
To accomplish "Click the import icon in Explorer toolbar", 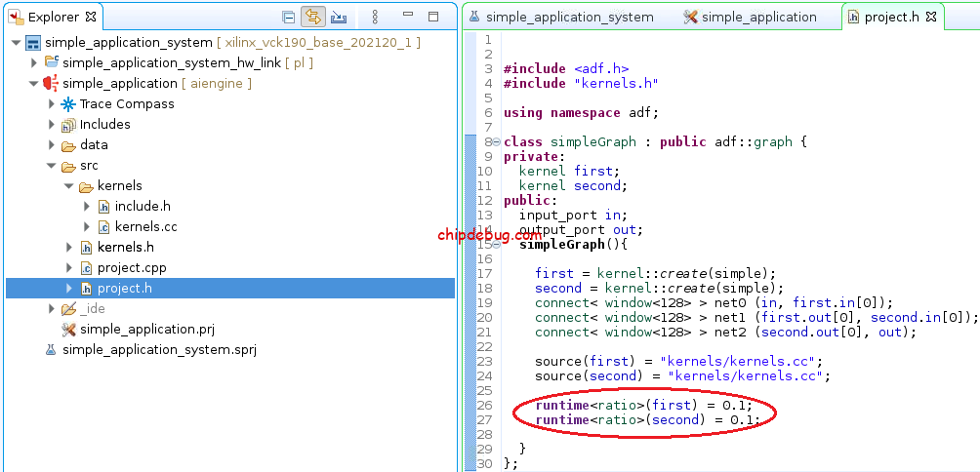I will pyautogui.click(x=339, y=17).
